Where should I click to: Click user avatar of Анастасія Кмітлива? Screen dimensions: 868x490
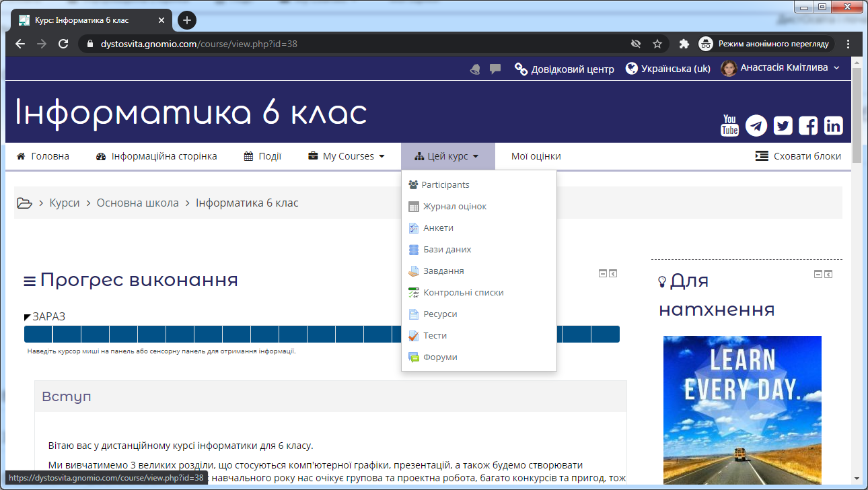pos(729,68)
